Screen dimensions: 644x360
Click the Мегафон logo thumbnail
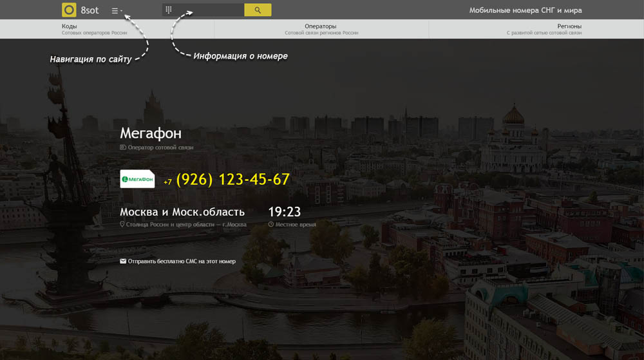(x=137, y=179)
